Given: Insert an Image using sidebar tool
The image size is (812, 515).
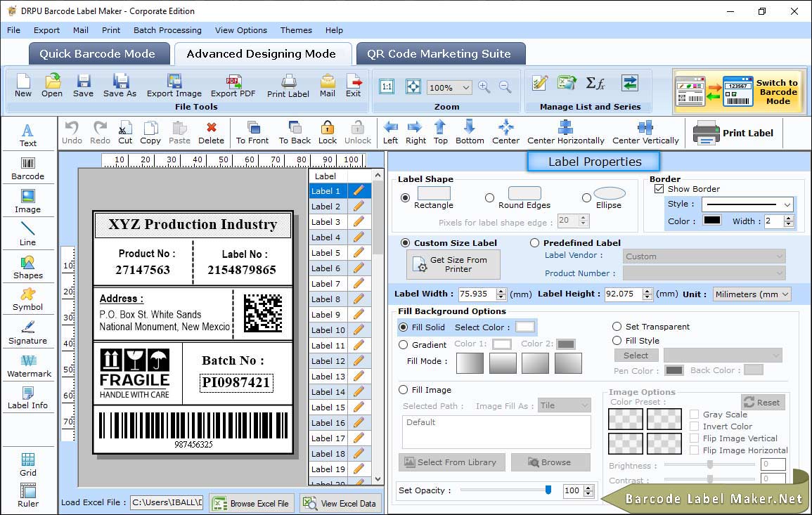Looking at the screenshot, I should point(28,202).
